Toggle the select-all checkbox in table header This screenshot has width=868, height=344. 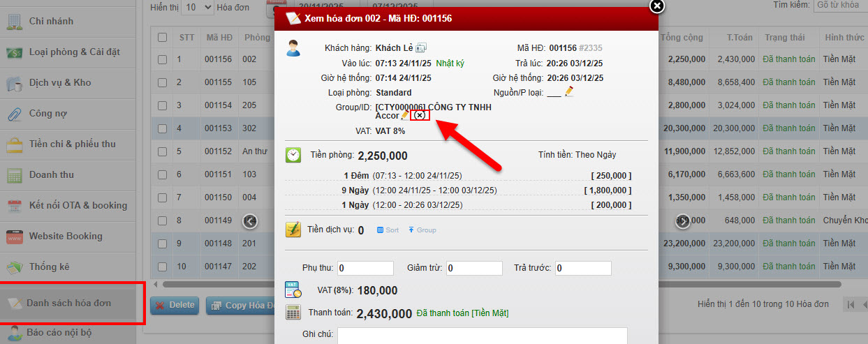(x=163, y=38)
